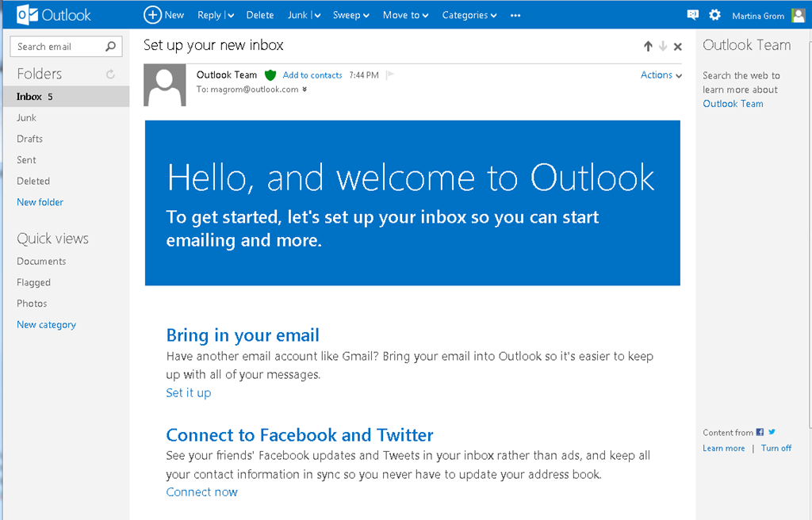The height and width of the screenshot is (520, 812).
Task: Open the Drafts folder
Action: (x=29, y=139)
